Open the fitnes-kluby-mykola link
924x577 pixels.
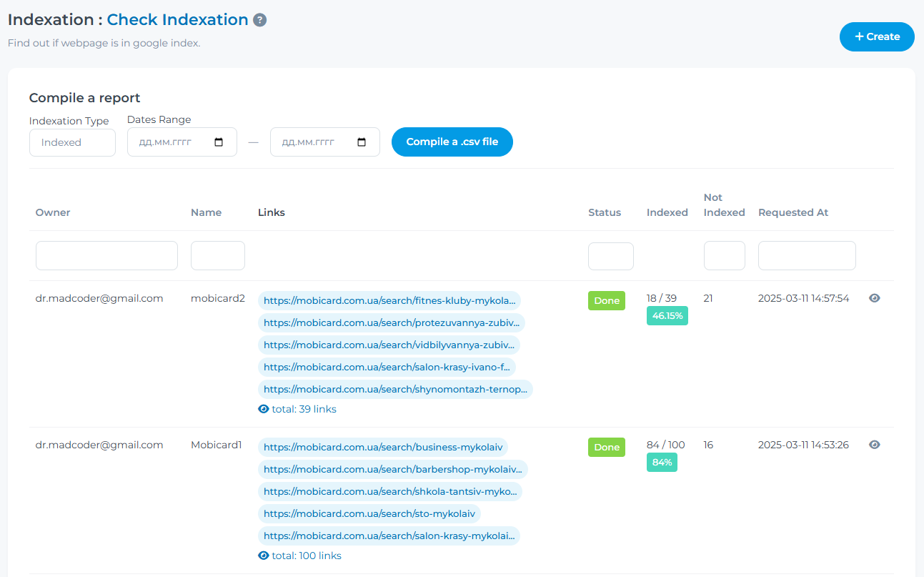(x=389, y=300)
